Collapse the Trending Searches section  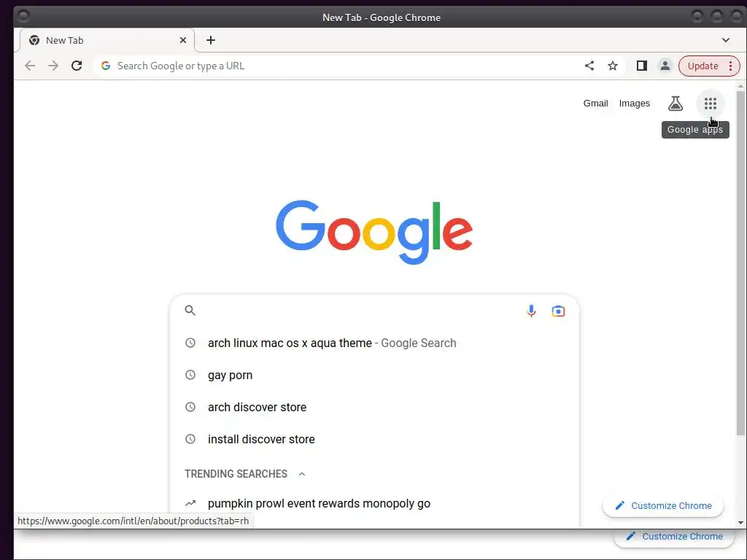(301, 474)
